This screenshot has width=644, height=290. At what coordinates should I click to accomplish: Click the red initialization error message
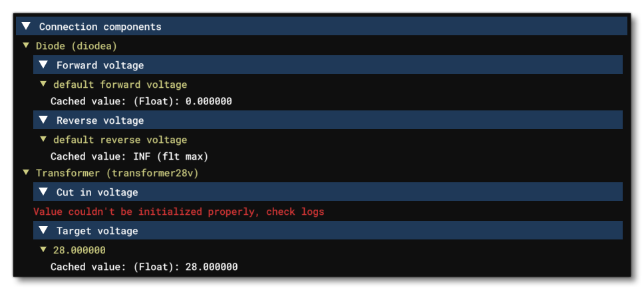pos(178,212)
